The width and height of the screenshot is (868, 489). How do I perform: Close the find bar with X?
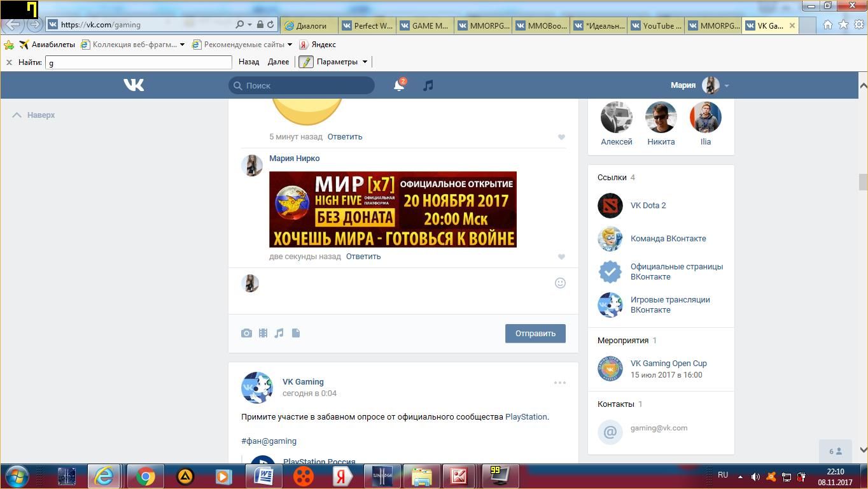[x=9, y=62]
